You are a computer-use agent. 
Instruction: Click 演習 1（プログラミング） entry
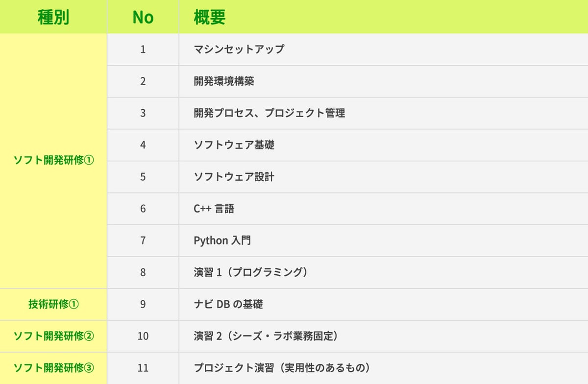click(x=250, y=272)
